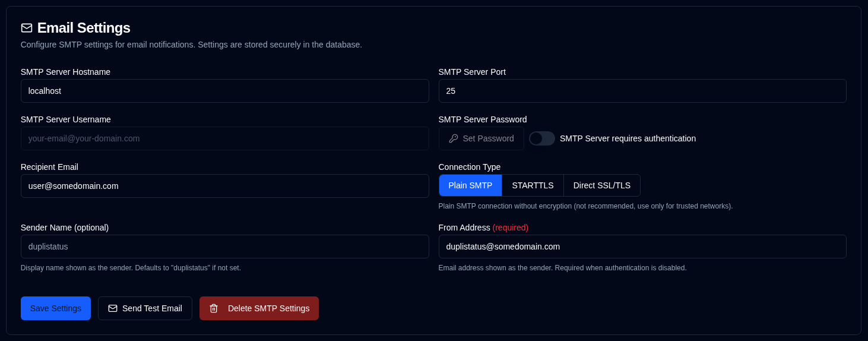Click the envelope icon on Send Test Email
Viewport: 868px width, 341px height.
113,308
